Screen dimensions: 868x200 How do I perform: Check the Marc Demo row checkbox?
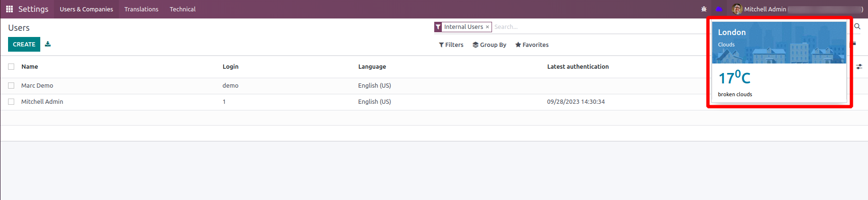tap(11, 86)
